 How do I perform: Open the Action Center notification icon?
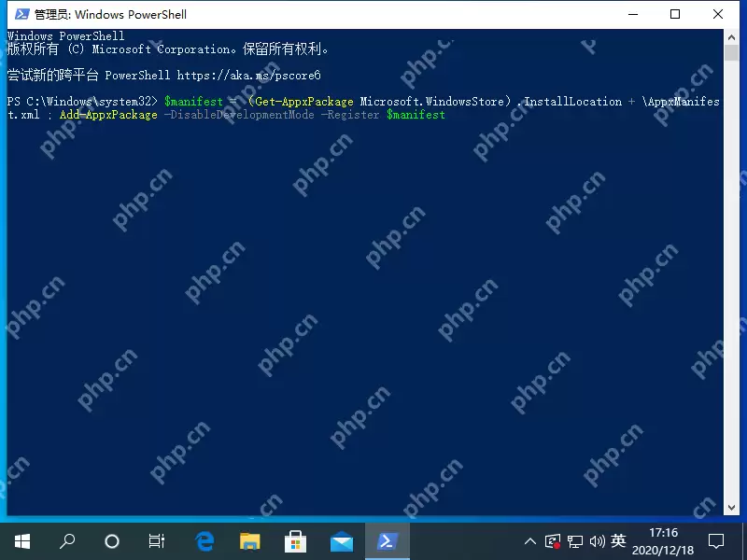[x=715, y=540]
